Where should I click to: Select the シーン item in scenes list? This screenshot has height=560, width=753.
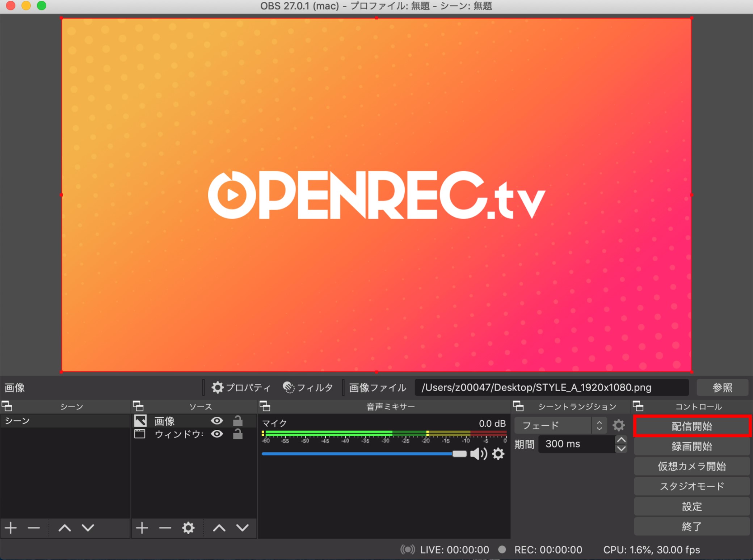tap(65, 421)
